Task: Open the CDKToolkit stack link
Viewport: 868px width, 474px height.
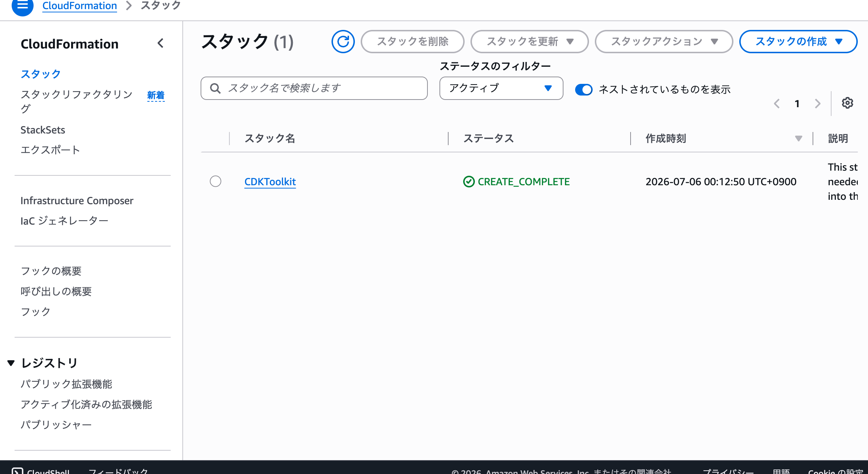Action: pyautogui.click(x=270, y=182)
